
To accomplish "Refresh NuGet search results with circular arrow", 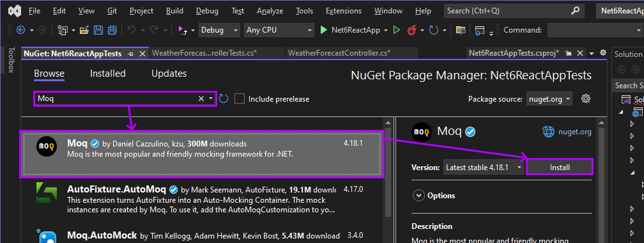I will tap(224, 98).
